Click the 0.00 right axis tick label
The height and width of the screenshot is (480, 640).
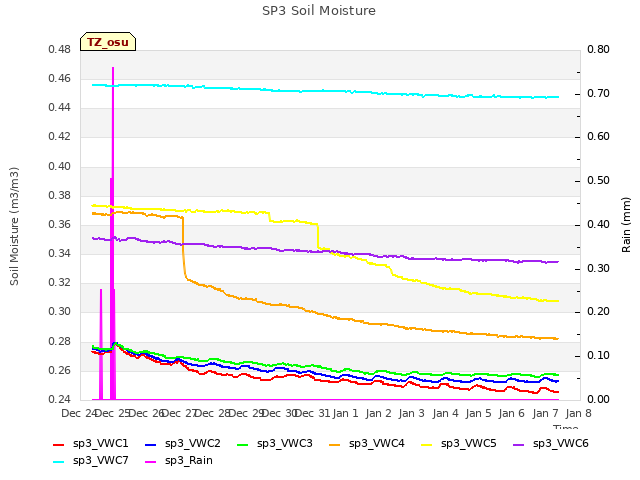[598, 399]
